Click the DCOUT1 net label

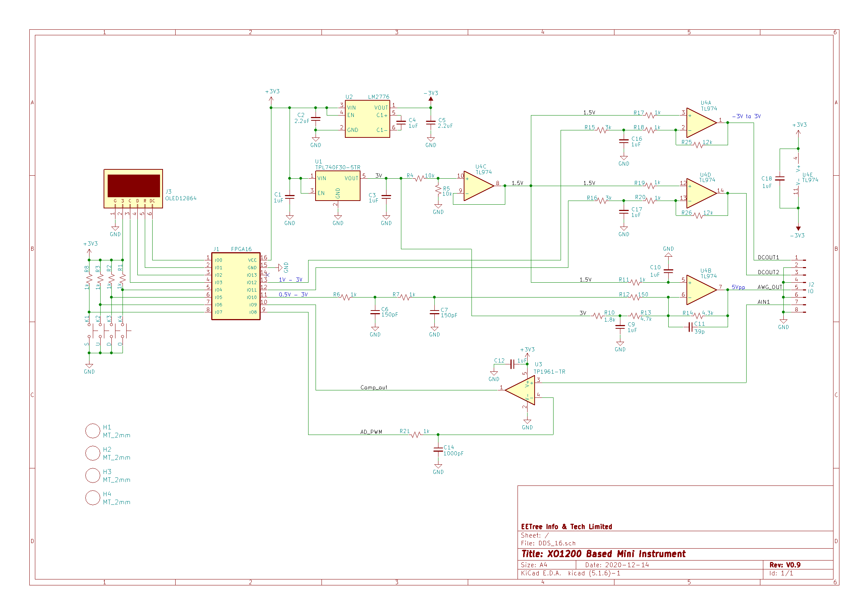[768, 257]
